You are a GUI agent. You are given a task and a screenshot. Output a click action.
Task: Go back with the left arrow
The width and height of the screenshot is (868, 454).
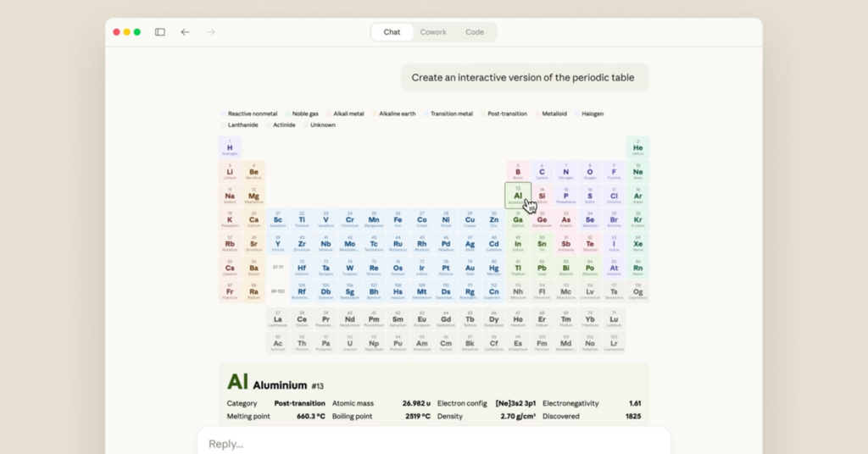(x=185, y=32)
